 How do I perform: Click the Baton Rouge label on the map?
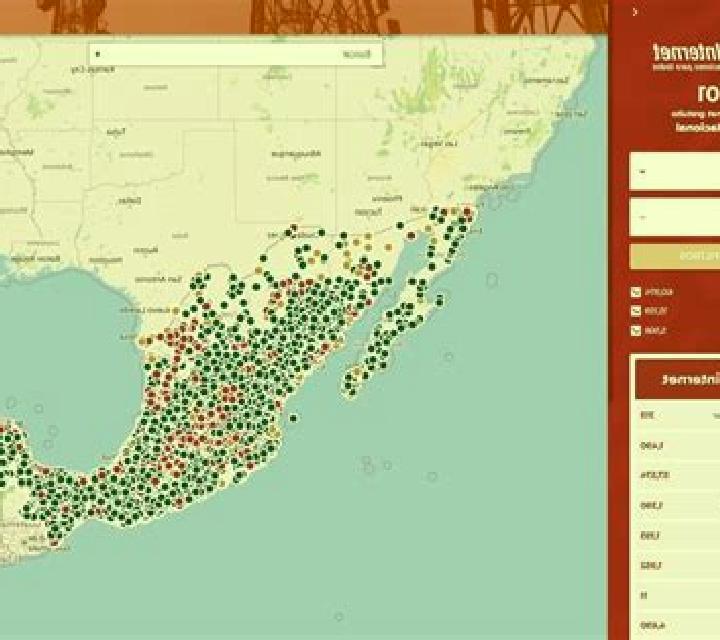(36, 259)
